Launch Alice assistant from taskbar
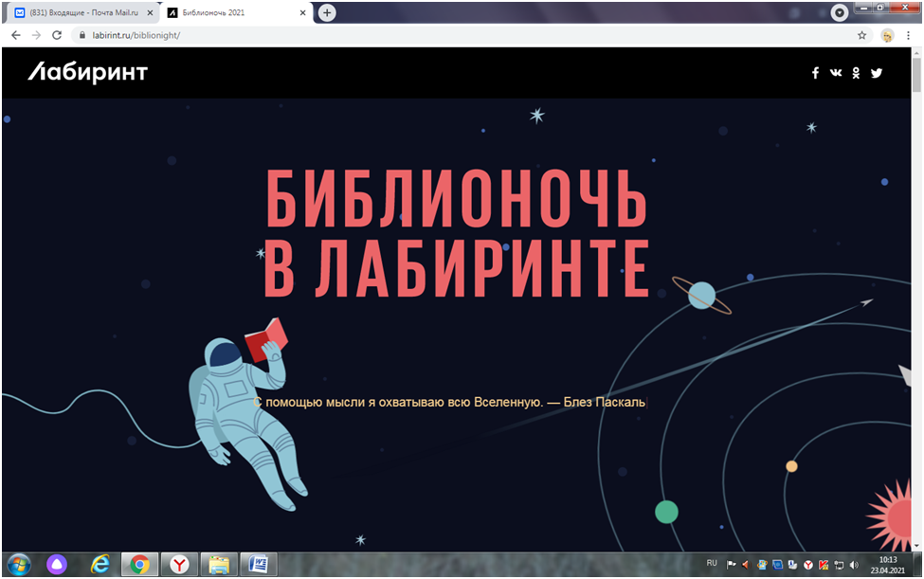 coord(57,565)
